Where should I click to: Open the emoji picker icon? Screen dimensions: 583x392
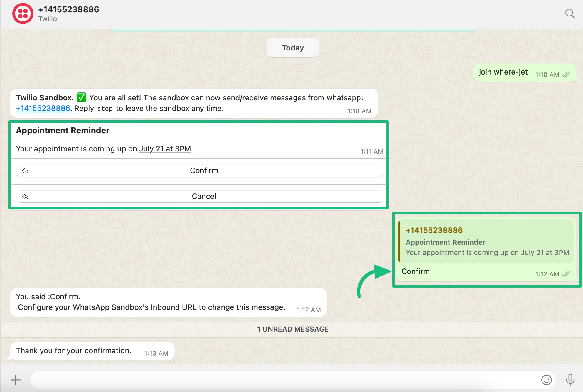547,379
